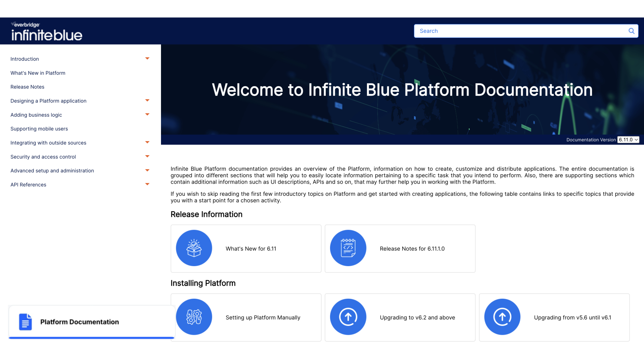Expand the Adding business logic arrow

coord(147,115)
